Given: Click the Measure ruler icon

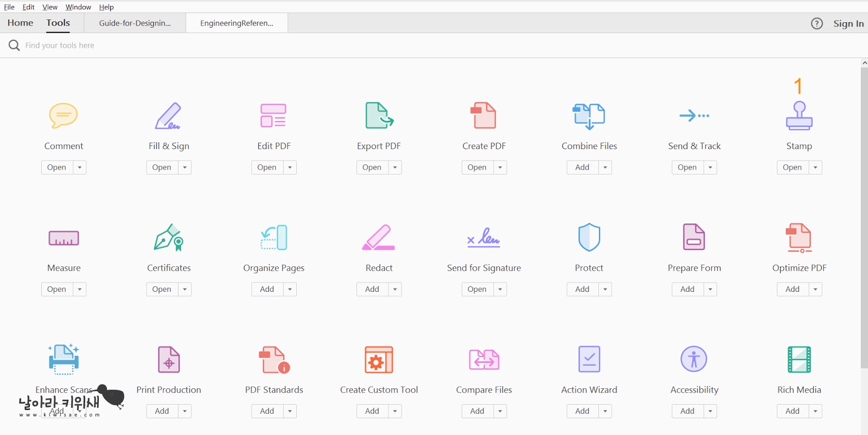Looking at the screenshot, I should [64, 238].
